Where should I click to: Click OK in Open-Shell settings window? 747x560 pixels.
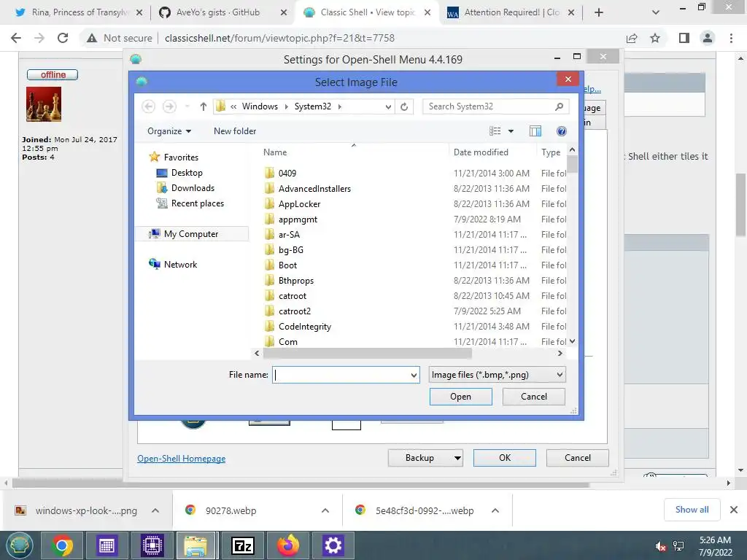pos(505,458)
